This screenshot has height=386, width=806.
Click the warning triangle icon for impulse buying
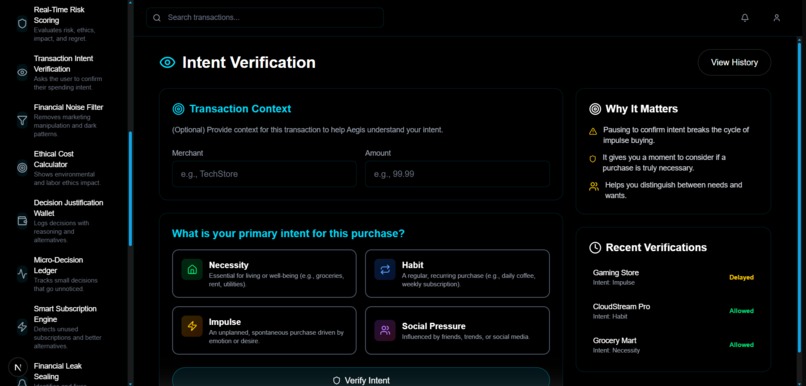(593, 132)
